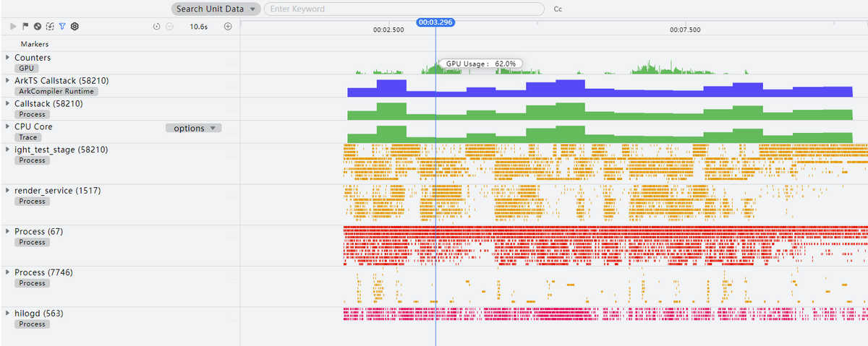
Task: Click the round clock-style toolbar icon
Action: pos(37,26)
